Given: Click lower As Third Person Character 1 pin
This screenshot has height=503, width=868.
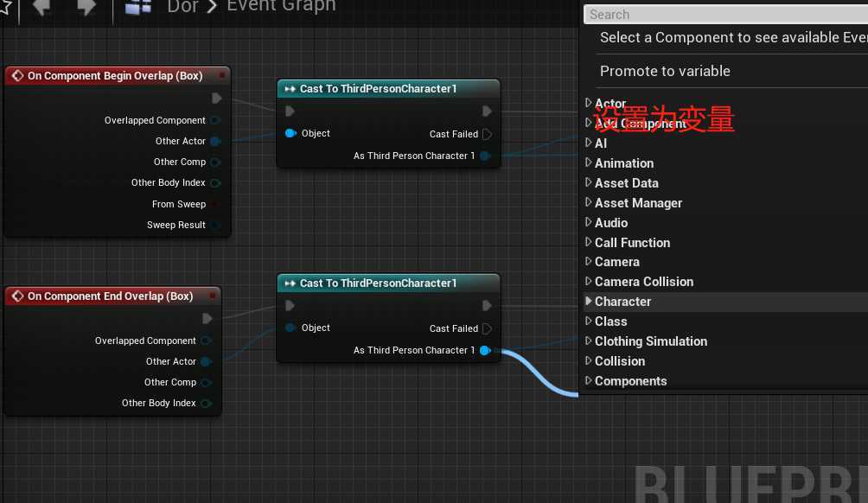Looking at the screenshot, I should [486, 350].
